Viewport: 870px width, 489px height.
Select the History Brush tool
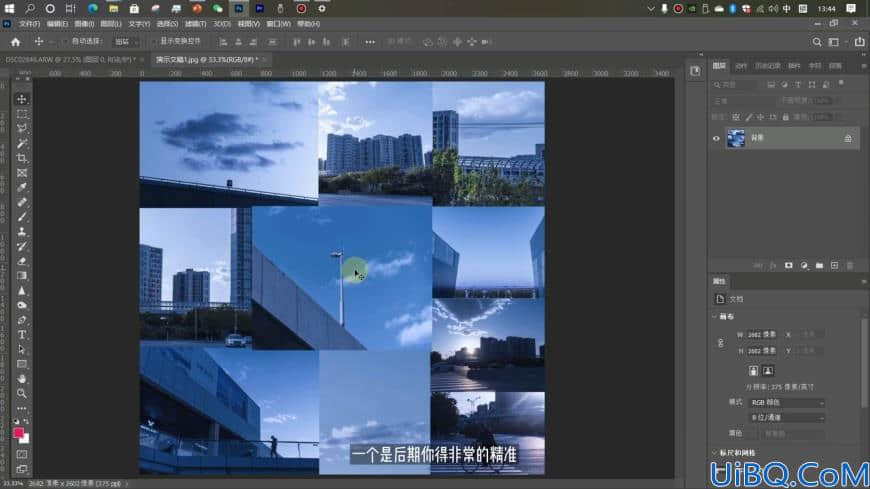22,246
